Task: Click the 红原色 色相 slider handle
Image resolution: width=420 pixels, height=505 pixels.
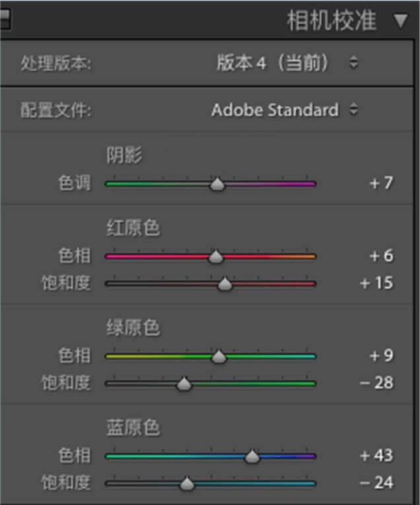Action: pyautogui.click(x=216, y=257)
